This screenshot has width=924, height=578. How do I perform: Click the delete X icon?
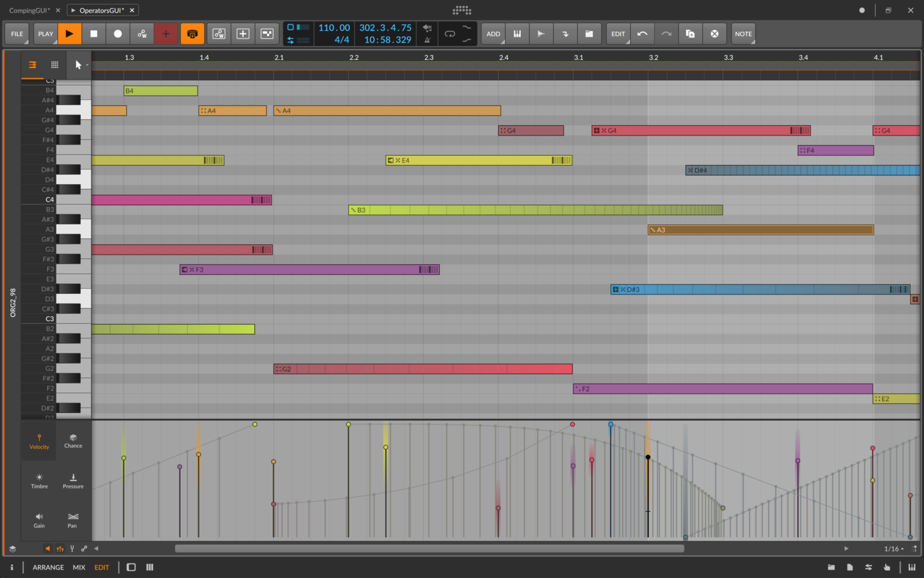715,34
